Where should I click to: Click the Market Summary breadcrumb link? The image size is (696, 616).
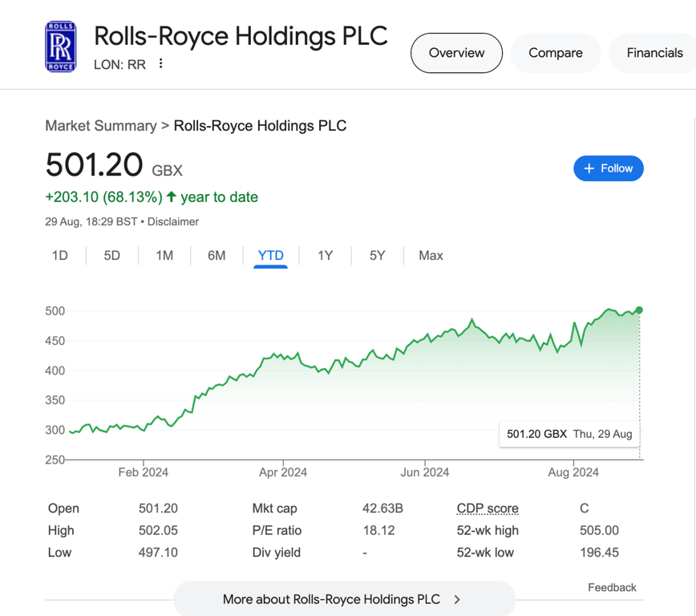(x=101, y=126)
